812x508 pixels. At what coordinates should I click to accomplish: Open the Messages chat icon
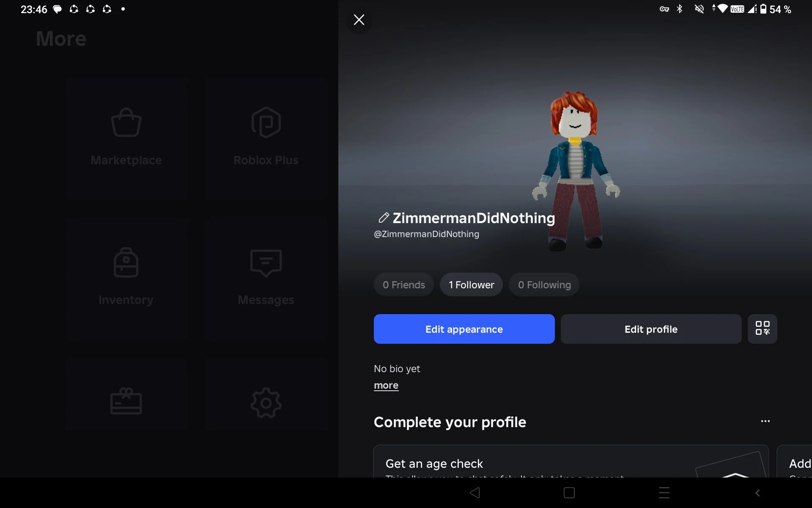pyautogui.click(x=266, y=263)
